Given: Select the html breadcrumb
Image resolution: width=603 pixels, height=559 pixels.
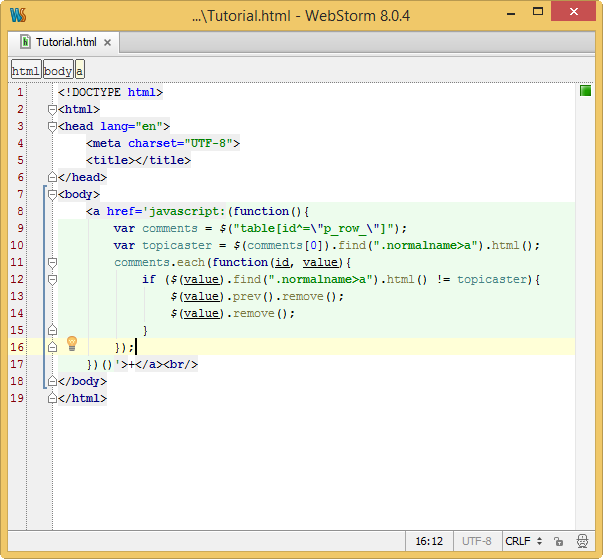Looking at the screenshot, I should click(26, 71).
